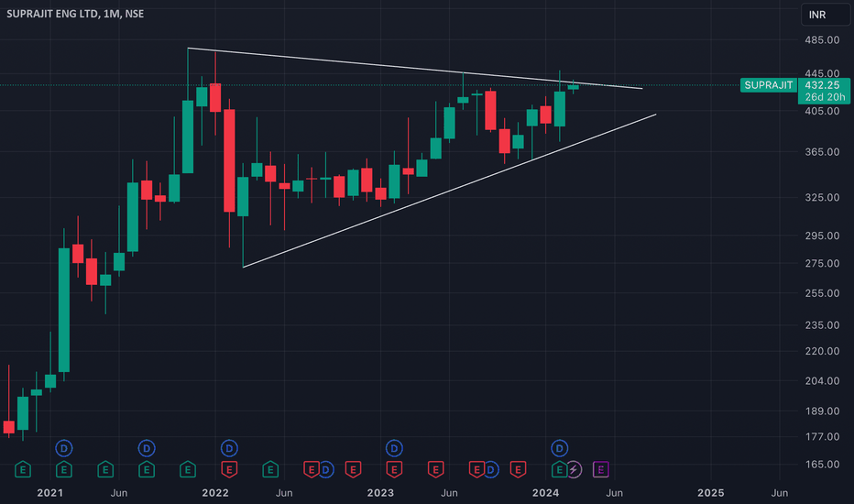Open the August 2022 red earnings marker

coord(311,469)
